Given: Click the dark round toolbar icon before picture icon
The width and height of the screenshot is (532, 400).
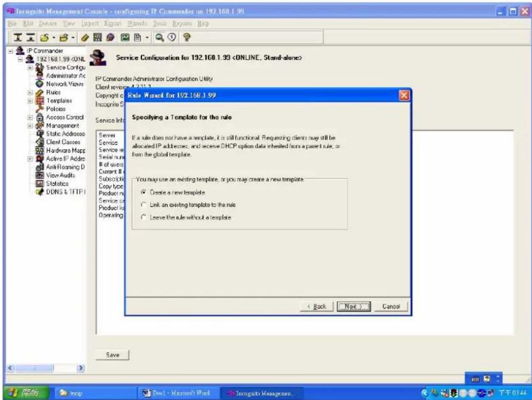Looking at the screenshot, I should [x=110, y=38].
